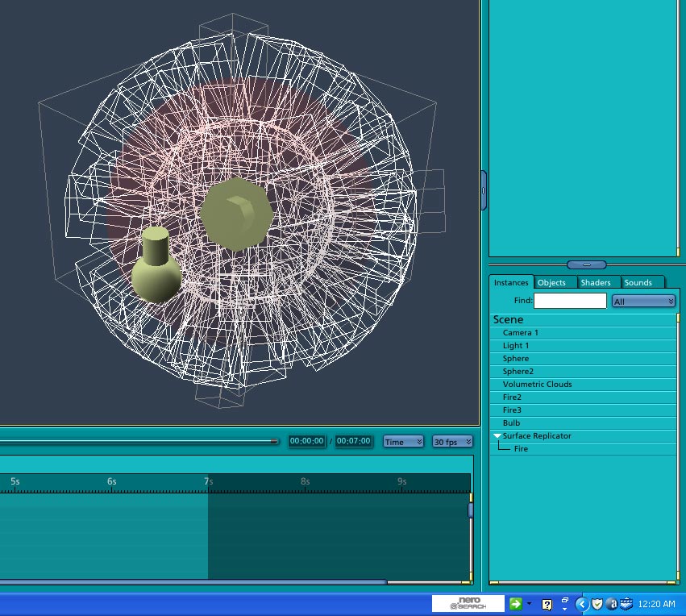Click the help question mark taskbar icon
This screenshot has width=686, height=616.
click(x=547, y=605)
